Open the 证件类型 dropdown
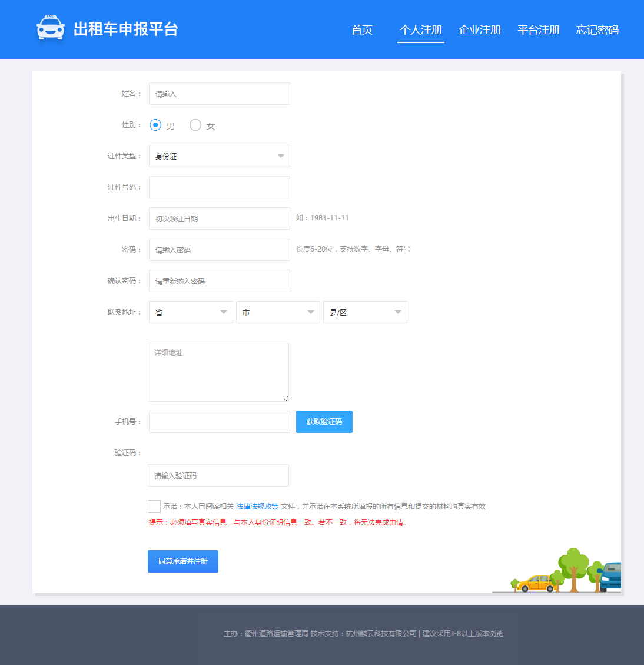Image resolution: width=644 pixels, height=665 pixels. 219,156
